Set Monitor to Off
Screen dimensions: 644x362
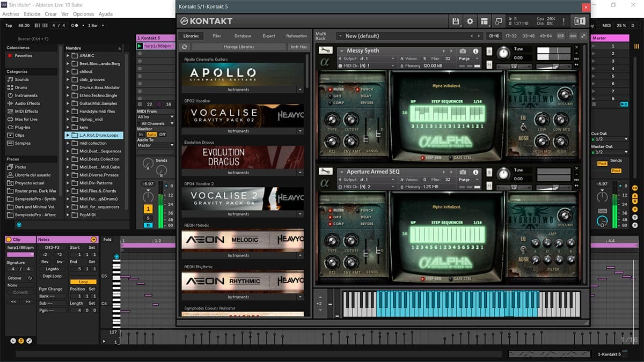tap(162, 134)
